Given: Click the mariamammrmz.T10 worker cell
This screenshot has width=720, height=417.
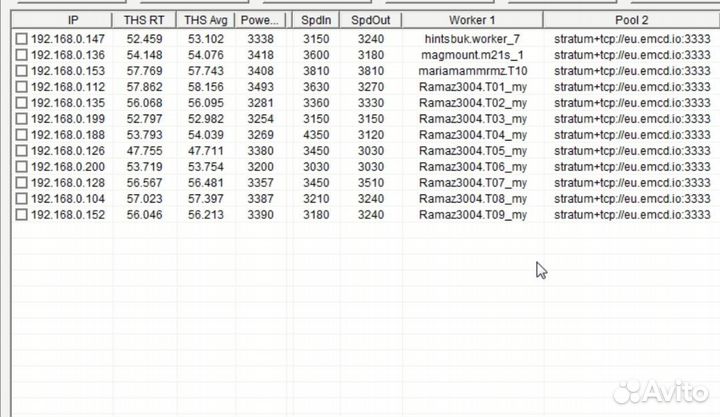Looking at the screenshot, I should click(x=472, y=71).
